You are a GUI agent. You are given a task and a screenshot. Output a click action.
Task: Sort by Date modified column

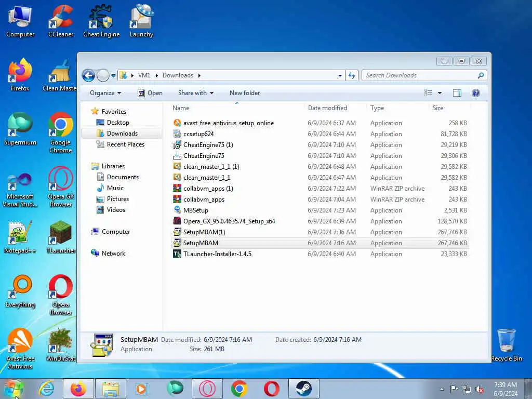pyautogui.click(x=336, y=108)
